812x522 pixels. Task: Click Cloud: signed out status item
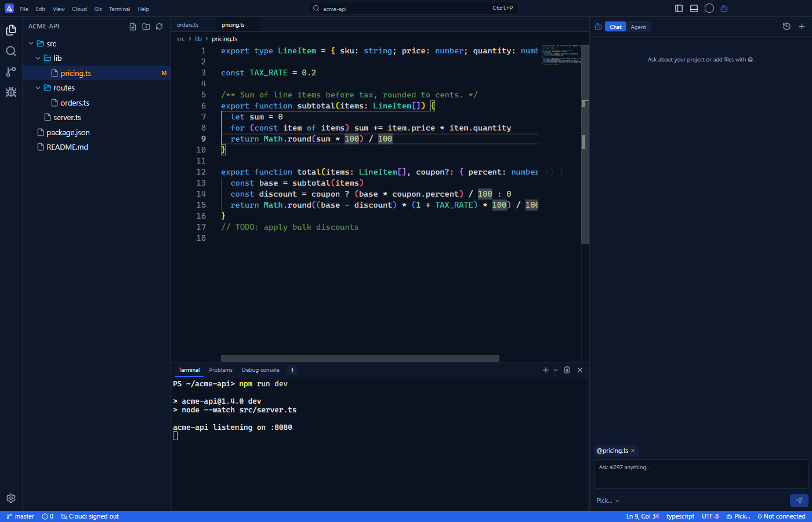90,516
